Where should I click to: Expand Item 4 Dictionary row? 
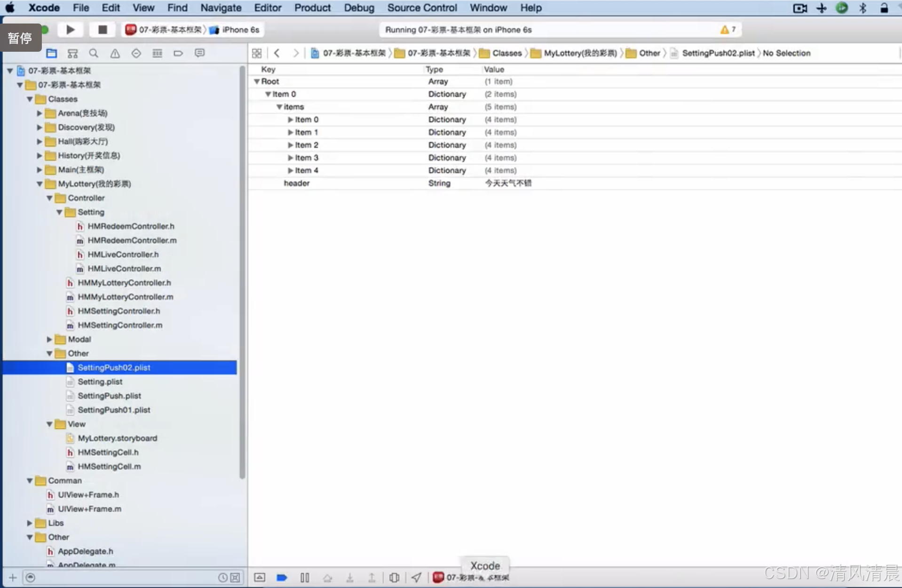point(291,170)
